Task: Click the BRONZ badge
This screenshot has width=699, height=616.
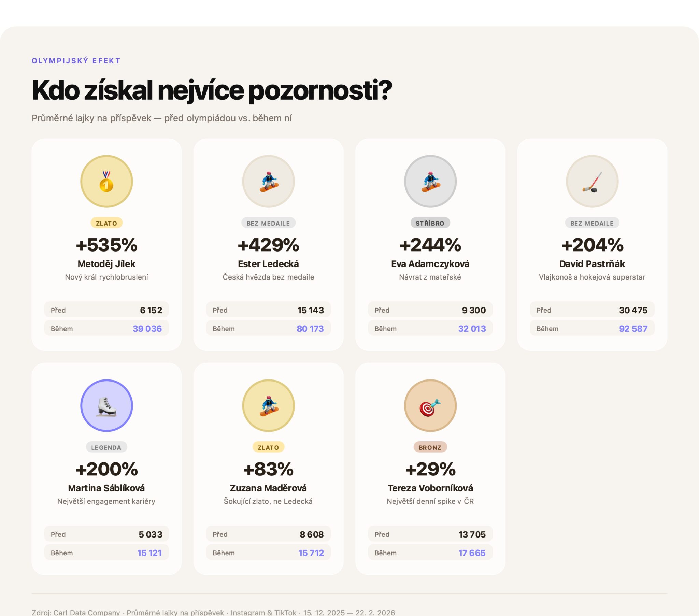Action: click(x=430, y=447)
